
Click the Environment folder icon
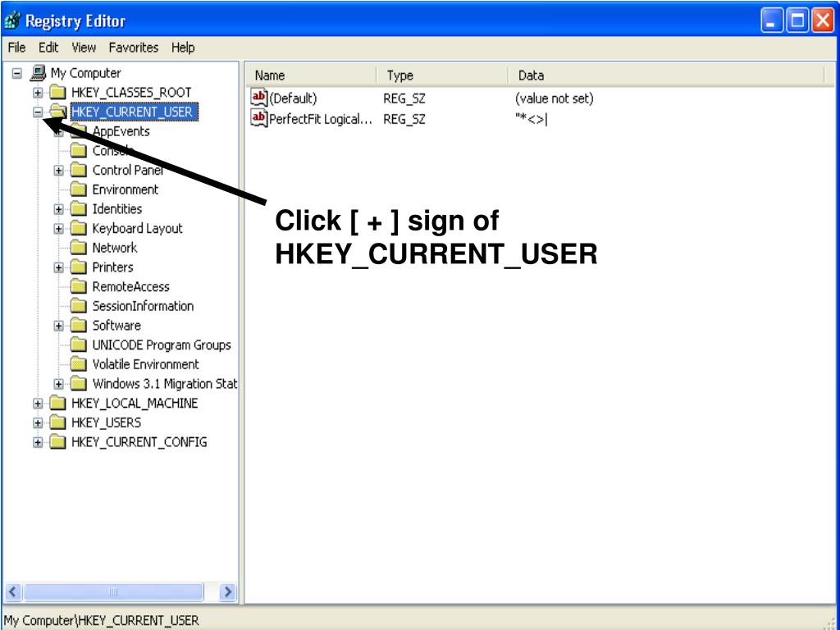(x=79, y=189)
